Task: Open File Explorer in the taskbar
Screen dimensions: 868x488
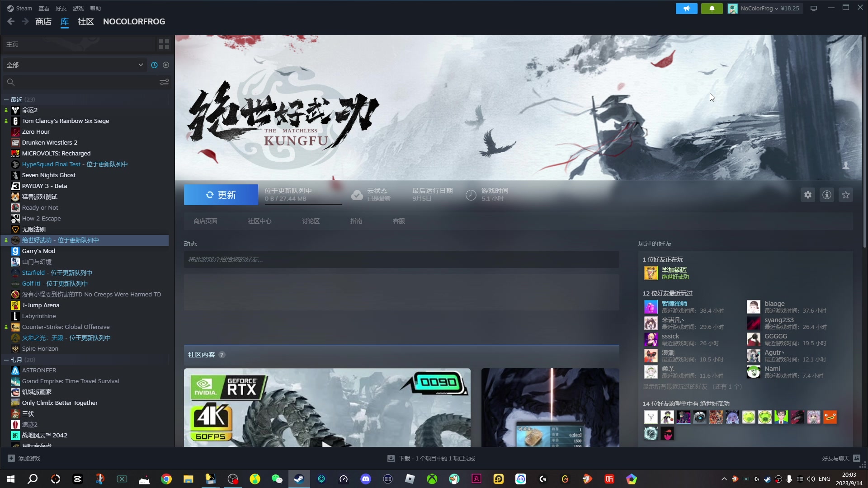Action: click(x=189, y=479)
